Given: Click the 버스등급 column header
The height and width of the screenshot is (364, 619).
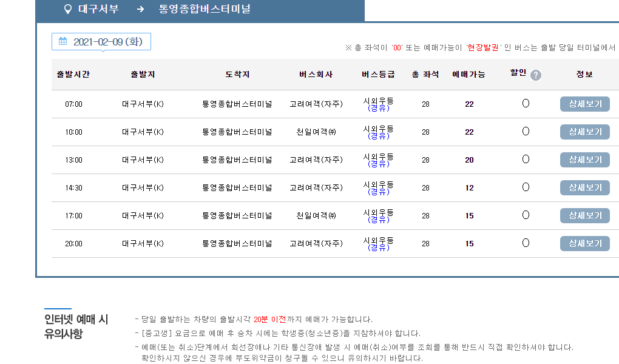Looking at the screenshot, I should coord(378,74).
